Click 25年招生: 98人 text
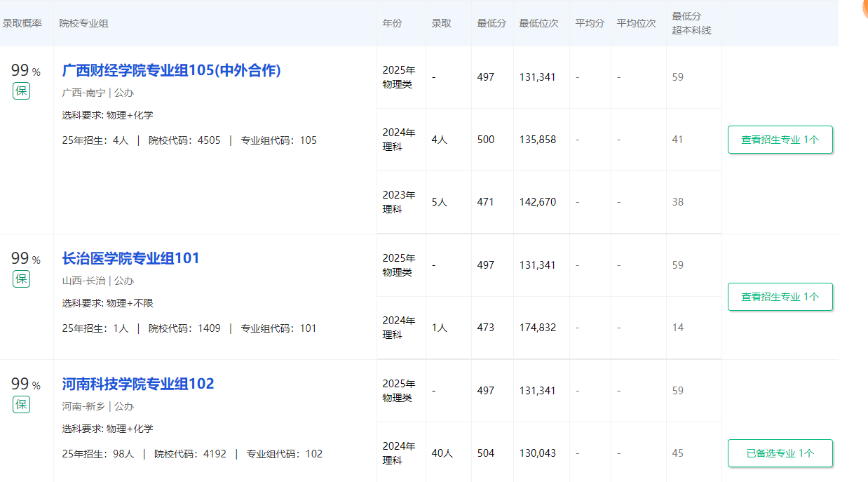 pos(97,454)
